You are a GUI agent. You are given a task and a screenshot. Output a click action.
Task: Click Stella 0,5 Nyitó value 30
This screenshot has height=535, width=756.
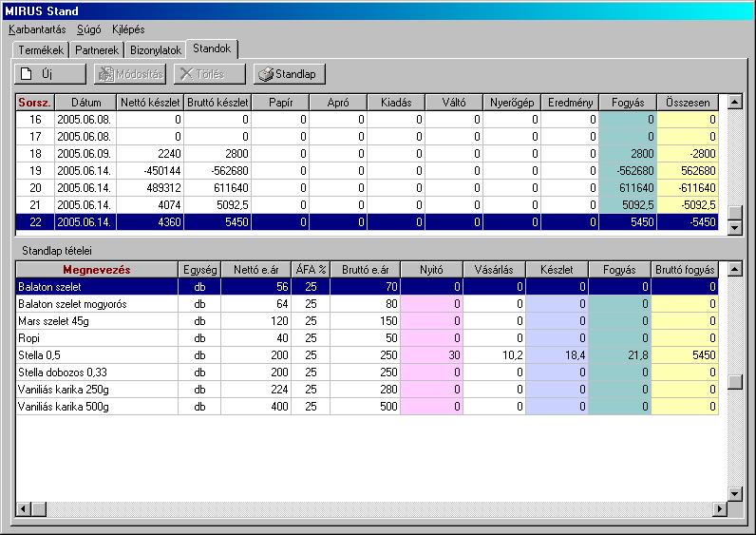(x=431, y=355)
